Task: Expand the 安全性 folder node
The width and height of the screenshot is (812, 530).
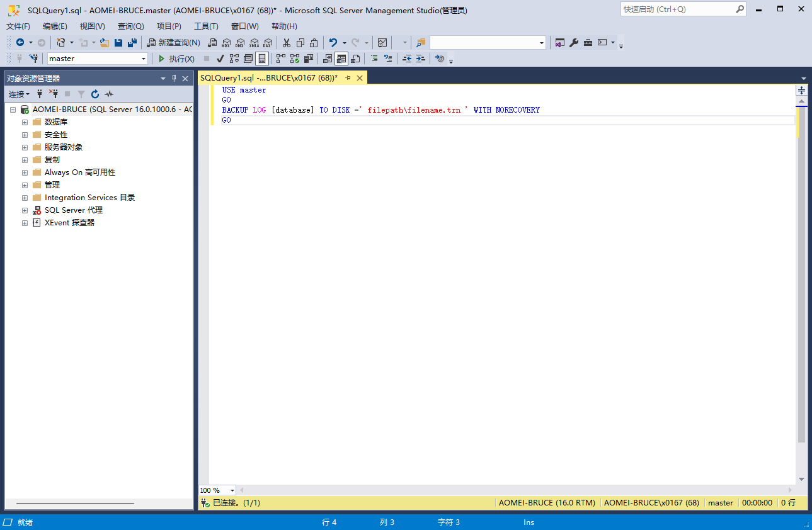Action: pos(25,135)
